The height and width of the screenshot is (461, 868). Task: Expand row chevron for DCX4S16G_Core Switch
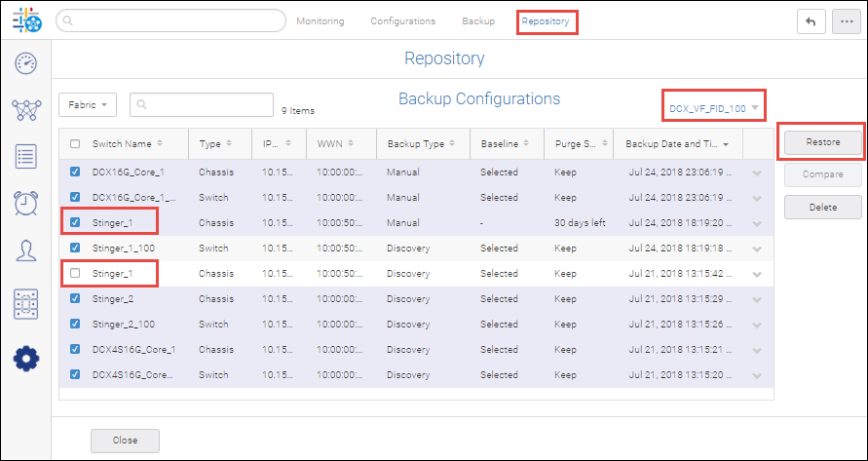point(757,376)
